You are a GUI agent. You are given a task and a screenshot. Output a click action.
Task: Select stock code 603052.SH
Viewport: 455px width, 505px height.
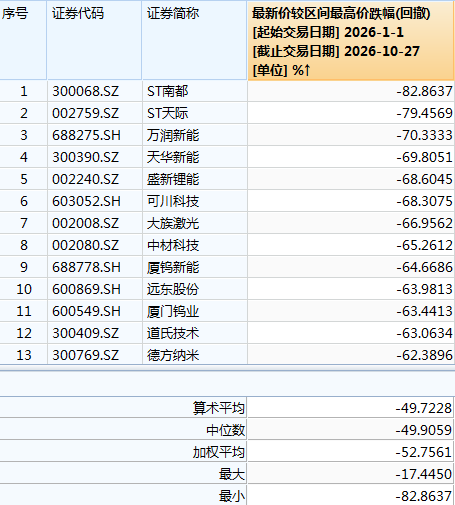[x=86, y=201]
